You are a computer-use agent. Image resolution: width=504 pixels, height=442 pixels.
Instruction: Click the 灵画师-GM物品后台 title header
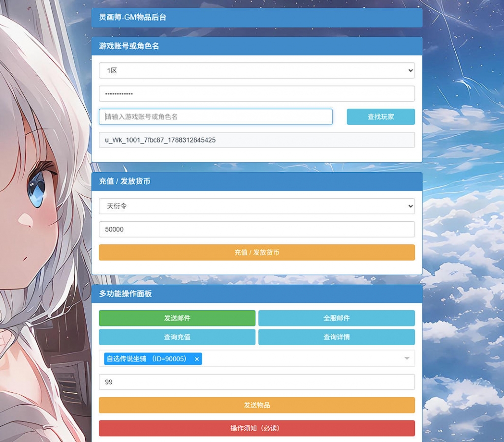[x=256, y=18]
